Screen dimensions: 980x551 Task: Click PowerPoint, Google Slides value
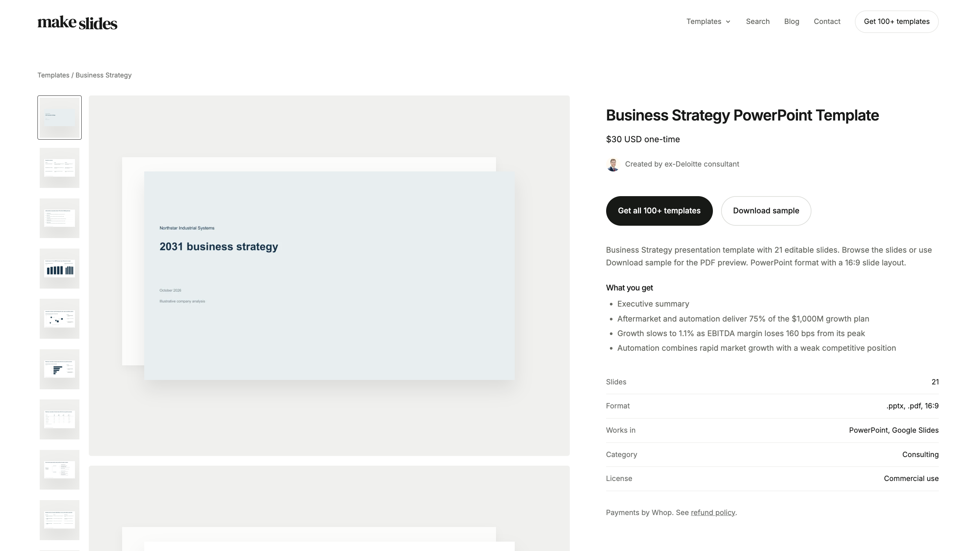[893, 430]
